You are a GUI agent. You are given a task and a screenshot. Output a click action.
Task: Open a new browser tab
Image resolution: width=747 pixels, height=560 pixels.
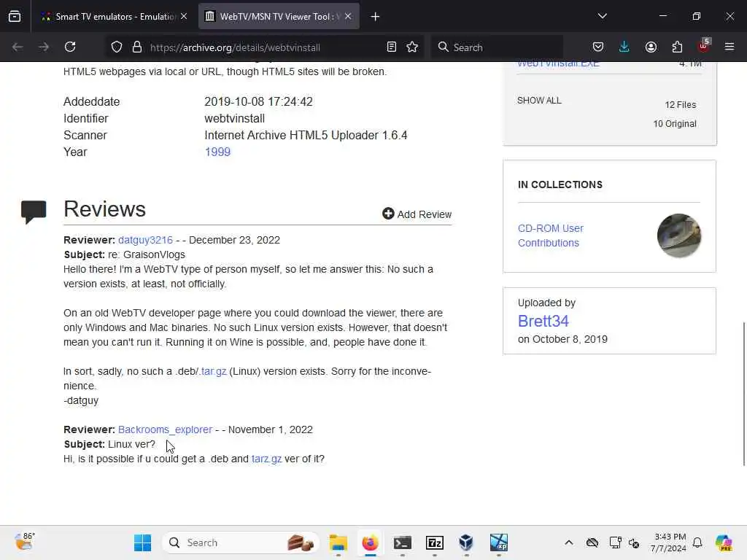point(376,17)
